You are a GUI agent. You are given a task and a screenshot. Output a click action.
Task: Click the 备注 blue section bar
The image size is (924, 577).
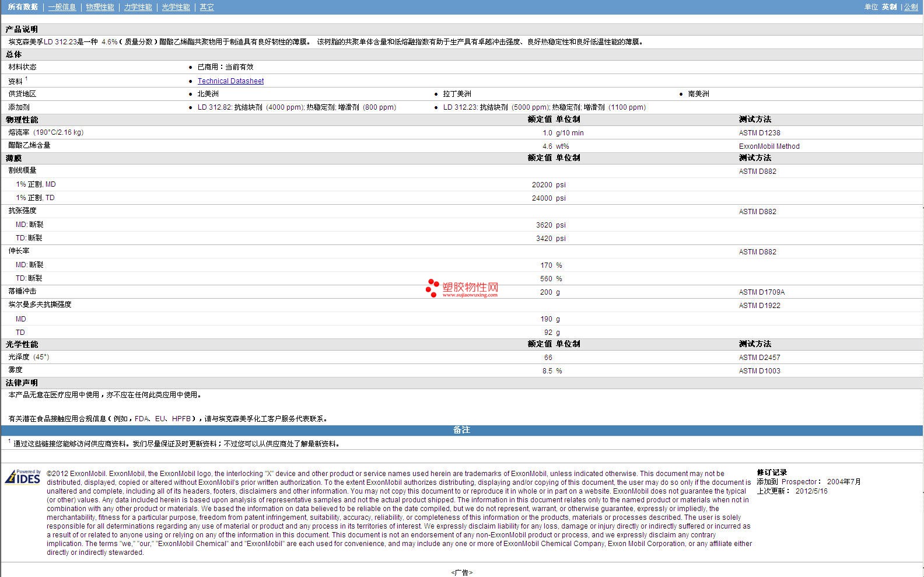[461, 430]
